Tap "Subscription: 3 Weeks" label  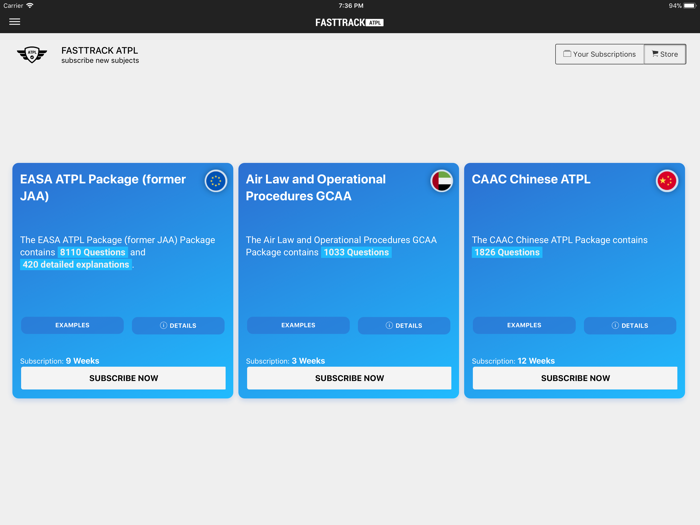coord(285,361)
